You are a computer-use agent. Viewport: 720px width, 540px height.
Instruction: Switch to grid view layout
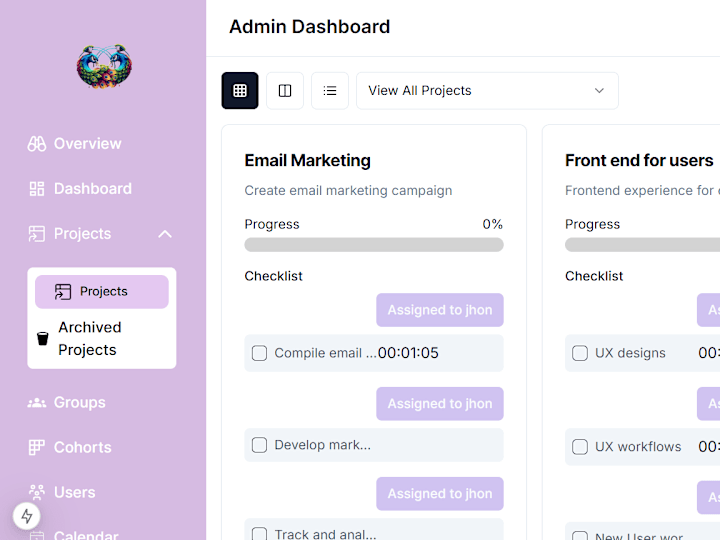240,90
